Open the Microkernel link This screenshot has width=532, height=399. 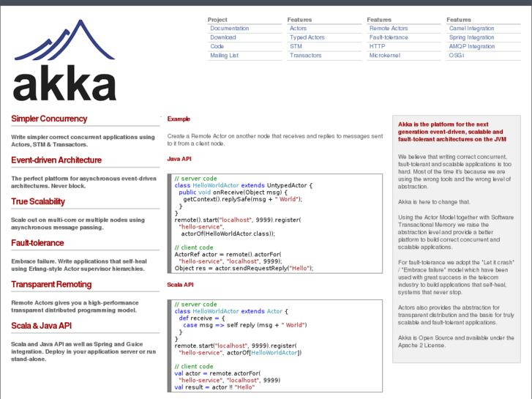(385, 56)
